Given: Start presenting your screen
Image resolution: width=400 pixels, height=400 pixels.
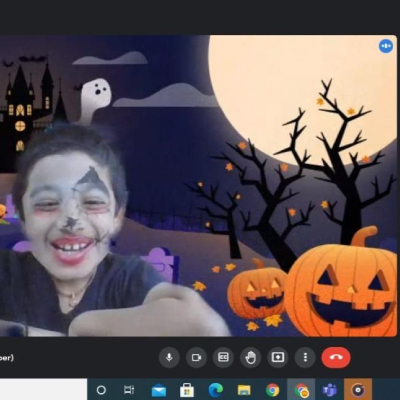Looking at the screenshot, I should click(278, 358).
